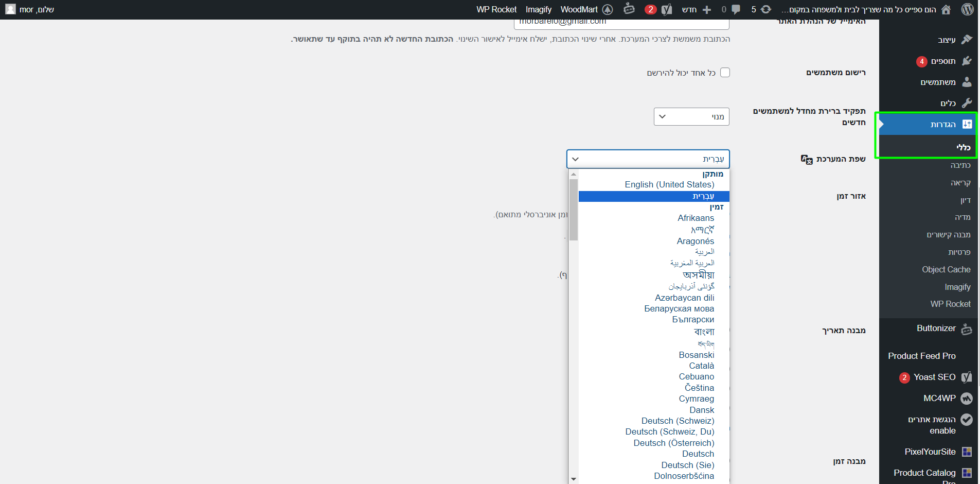Viewport: 980px width, 484px height.
Task: Open מבנה קישורים settings submenu
Action: pos(949,235)
